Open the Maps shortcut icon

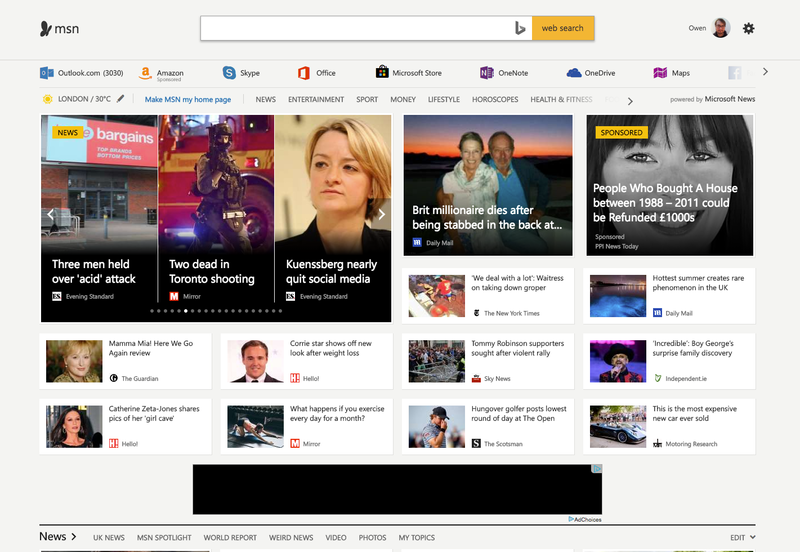(660, 73)
